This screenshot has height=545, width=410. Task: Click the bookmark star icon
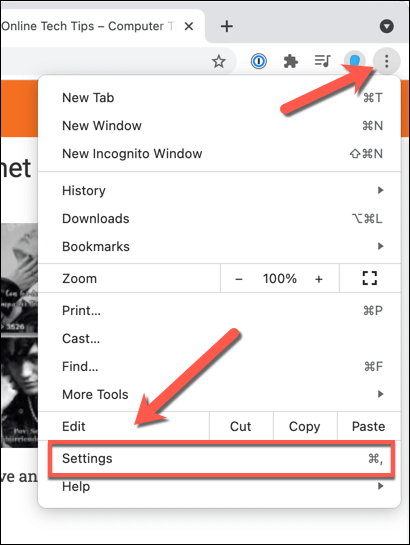coord(219,62)
